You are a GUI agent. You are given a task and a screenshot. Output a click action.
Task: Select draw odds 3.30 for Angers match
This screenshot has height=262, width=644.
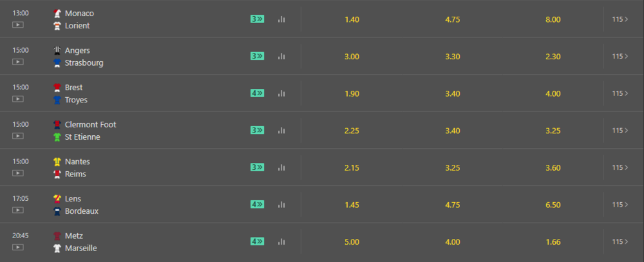pyautogui.click(x=452, y=57)
